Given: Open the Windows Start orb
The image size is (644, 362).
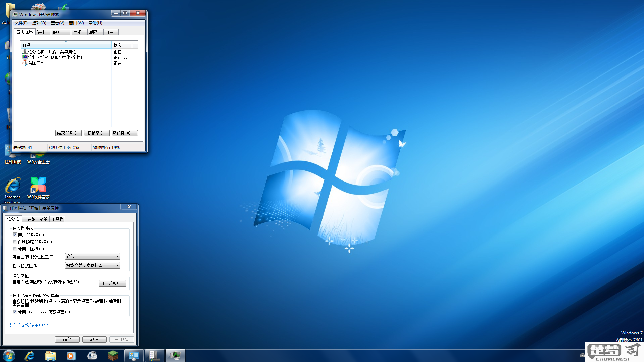Looking at the screenshot, I should tap(9, 355).
